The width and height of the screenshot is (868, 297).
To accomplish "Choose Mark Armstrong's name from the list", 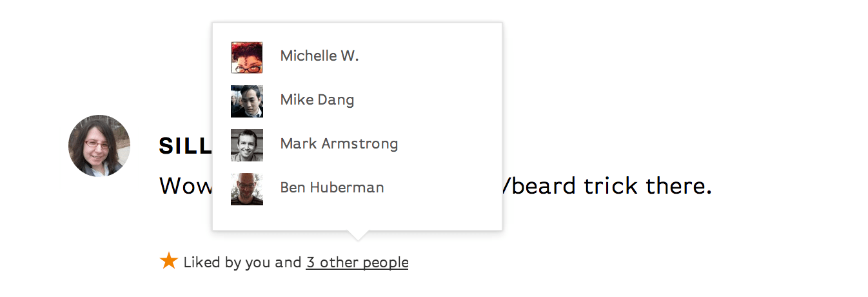I will pyautogui.click(x=339, y=144).
